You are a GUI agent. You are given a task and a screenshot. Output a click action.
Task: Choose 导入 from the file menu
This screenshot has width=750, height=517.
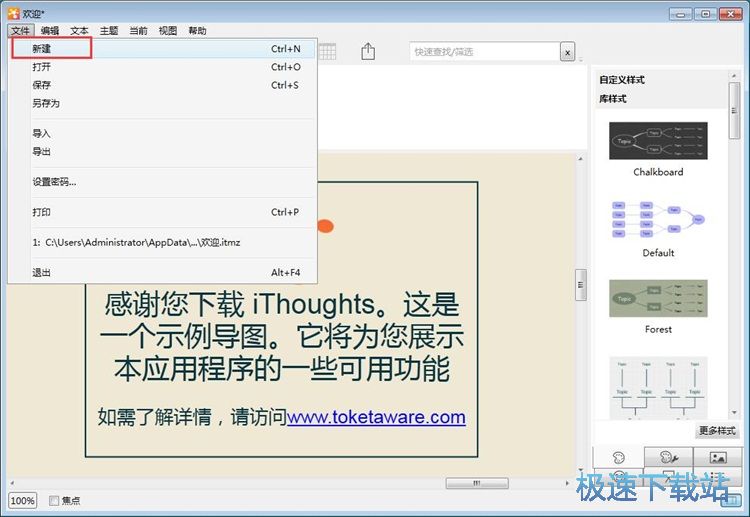[x=163, y=133]
